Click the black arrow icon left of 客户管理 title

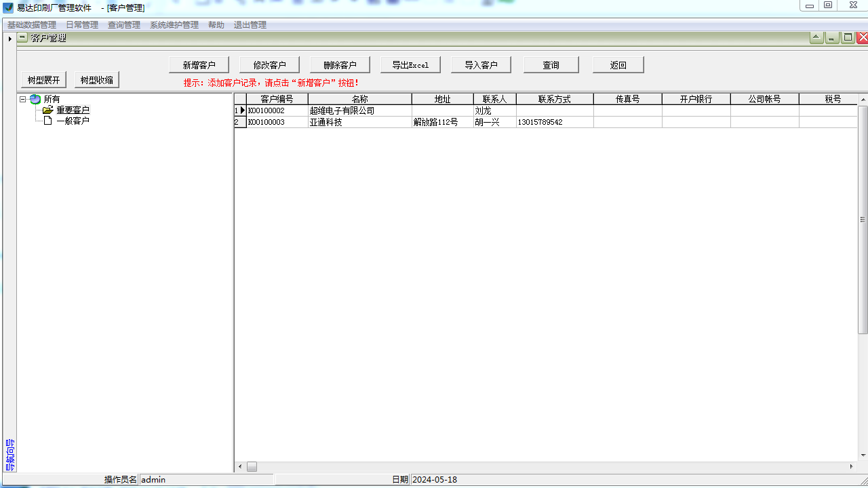coord(9,39)
